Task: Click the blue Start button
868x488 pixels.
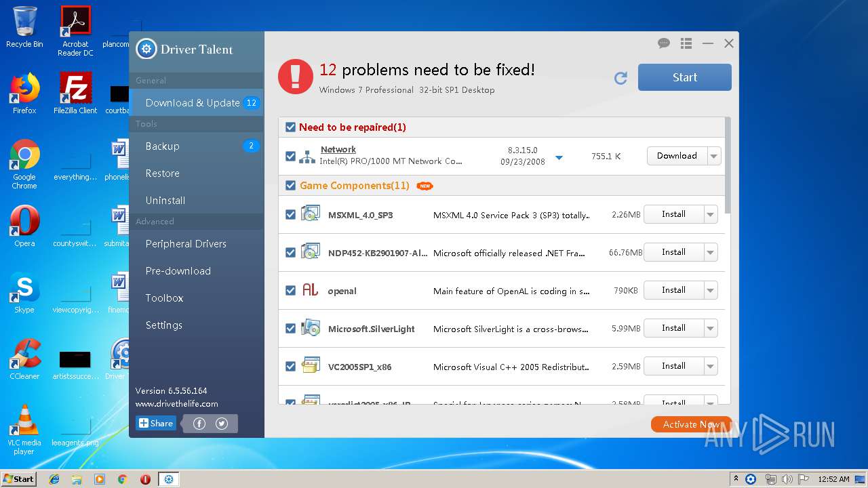Action: coord(684,77)
